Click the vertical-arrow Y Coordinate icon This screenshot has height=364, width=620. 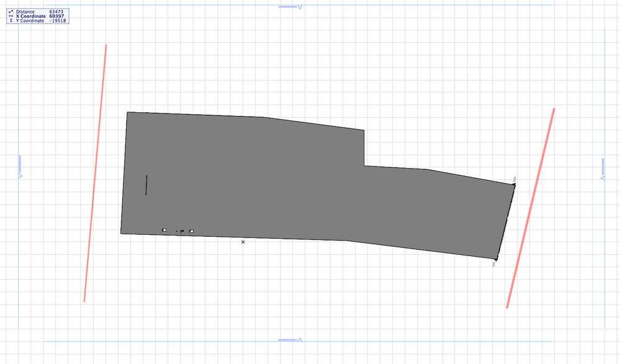click(x=11, y=20)
